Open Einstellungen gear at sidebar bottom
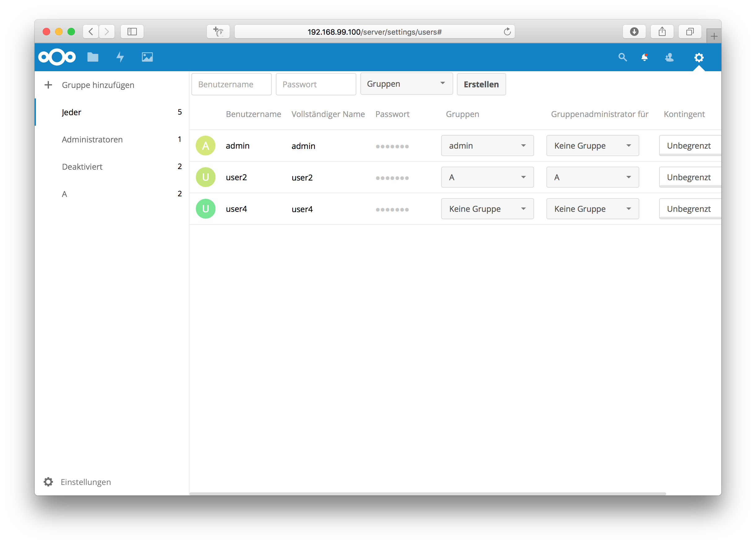756x545 pixels. pos(48,482)
